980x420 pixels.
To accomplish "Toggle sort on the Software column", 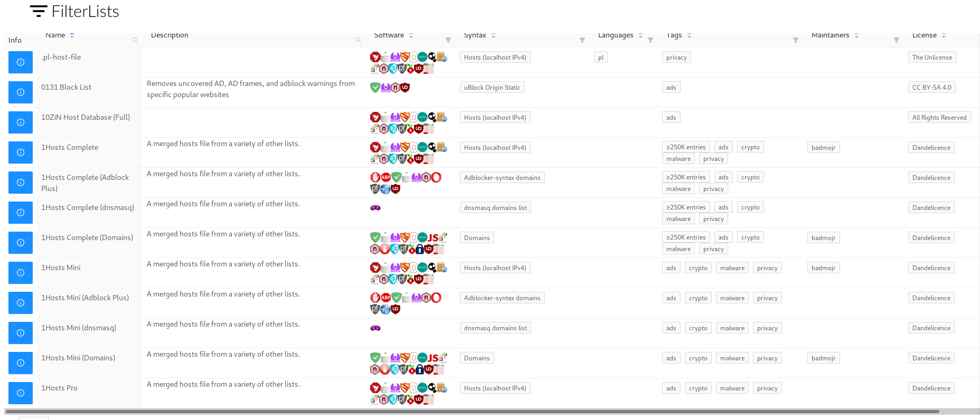I will point(411,35).
